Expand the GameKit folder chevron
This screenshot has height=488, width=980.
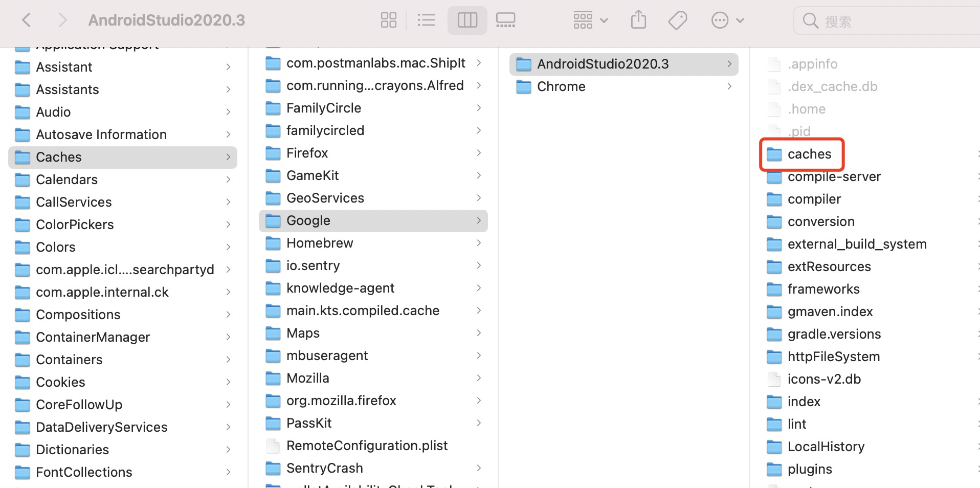coord(479,175)
